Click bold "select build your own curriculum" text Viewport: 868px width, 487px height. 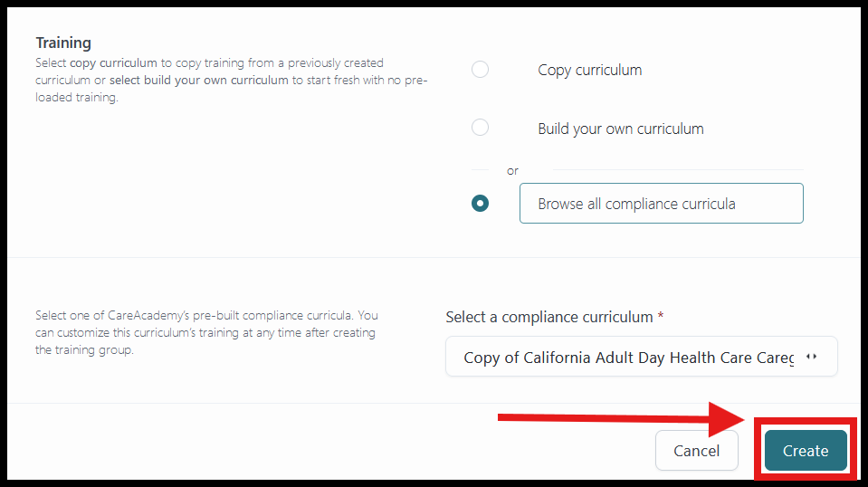199,81
